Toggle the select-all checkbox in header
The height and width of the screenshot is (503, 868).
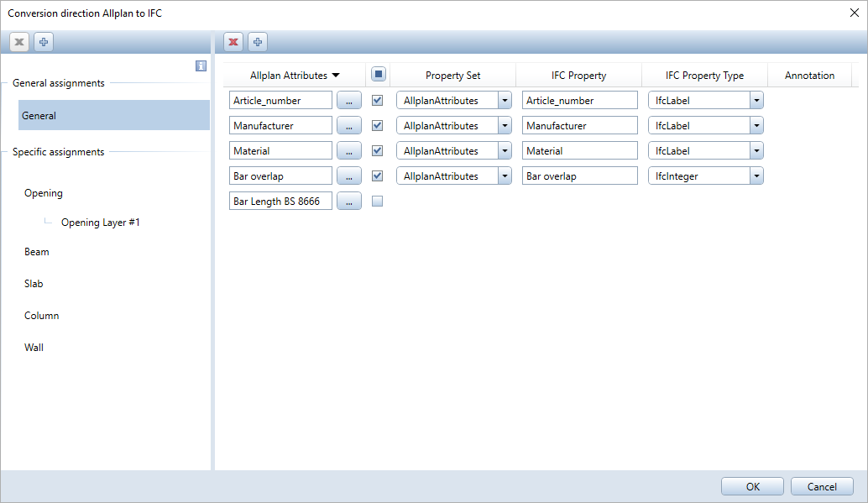click(379, 75)
